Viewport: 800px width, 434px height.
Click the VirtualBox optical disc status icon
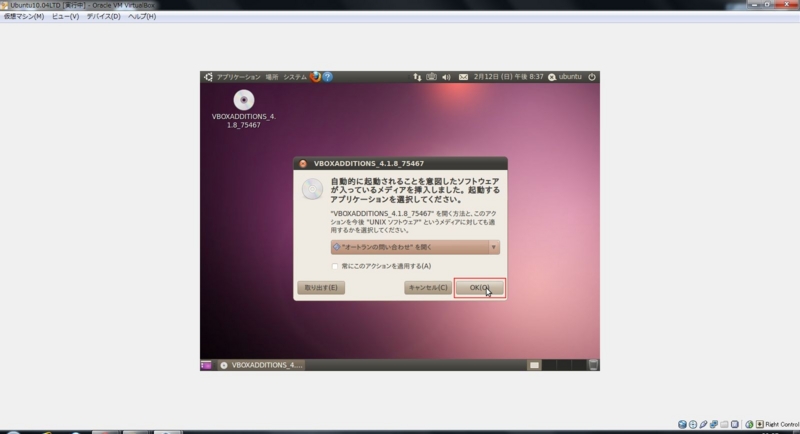(x=693, y=424)
